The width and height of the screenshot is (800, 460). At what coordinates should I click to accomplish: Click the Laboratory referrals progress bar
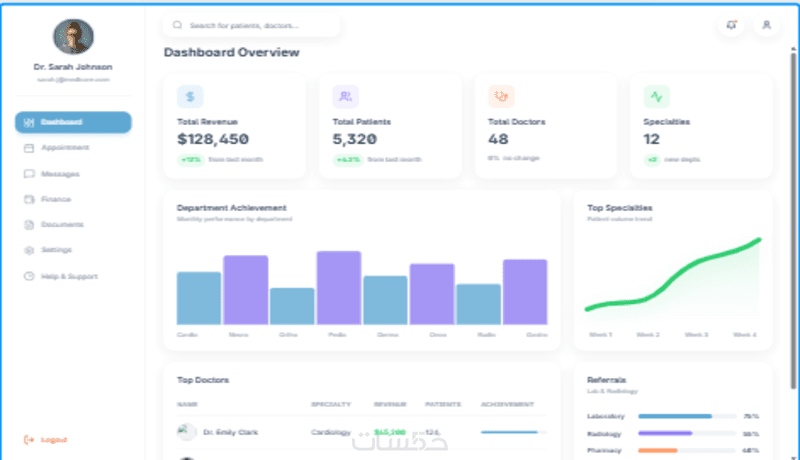[687, 416]
